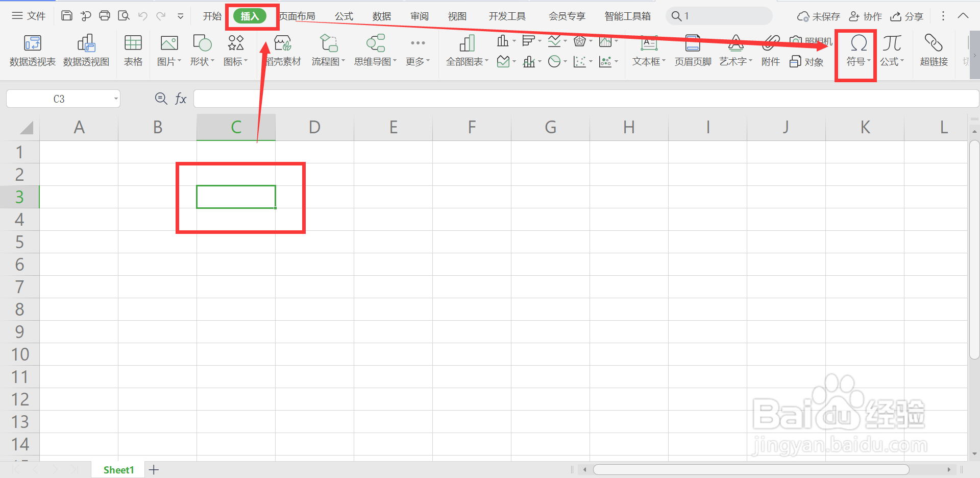Insert a 数据透视图 pivot chart
The height and width of the screenshot is (478, 980).
(86, 51)
